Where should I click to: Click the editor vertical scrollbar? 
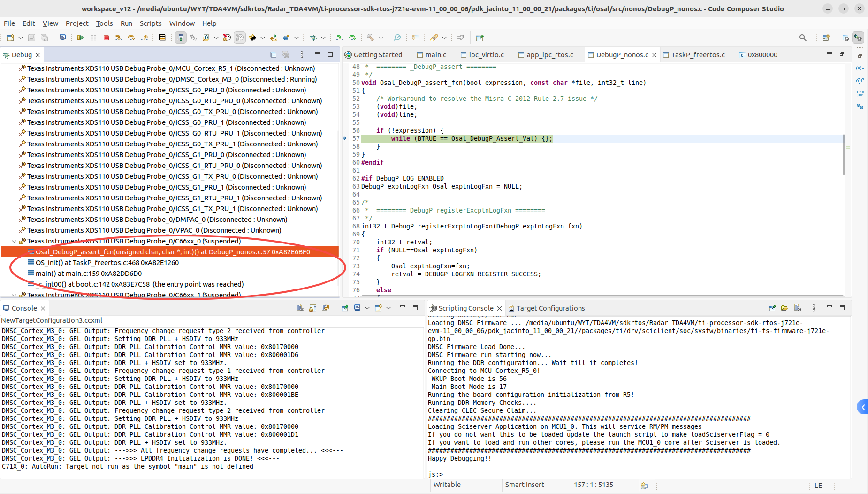click(844, 155)
